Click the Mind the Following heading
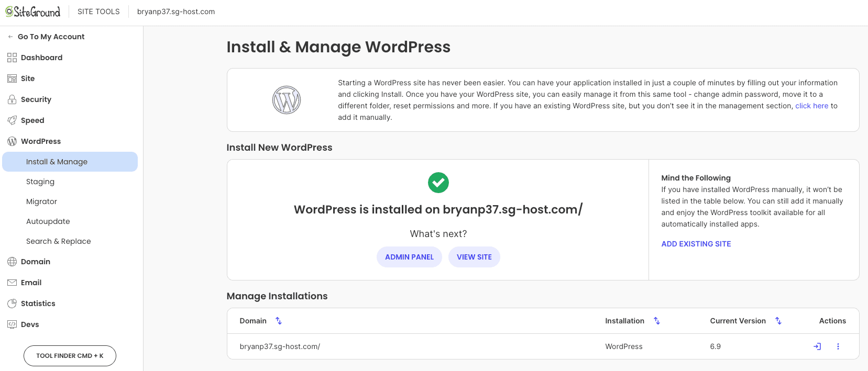Viewport: 868px width, 371px height. tap(696, 178)
